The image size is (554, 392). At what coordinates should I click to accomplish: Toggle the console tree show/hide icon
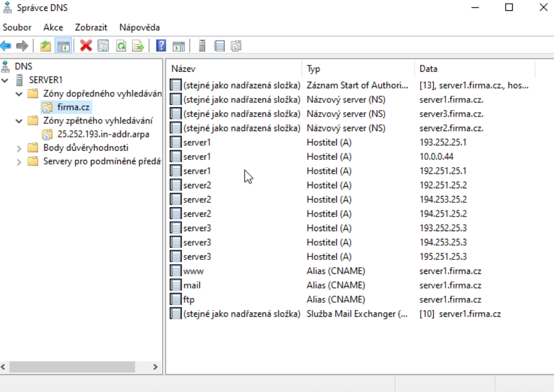point(64,46)
